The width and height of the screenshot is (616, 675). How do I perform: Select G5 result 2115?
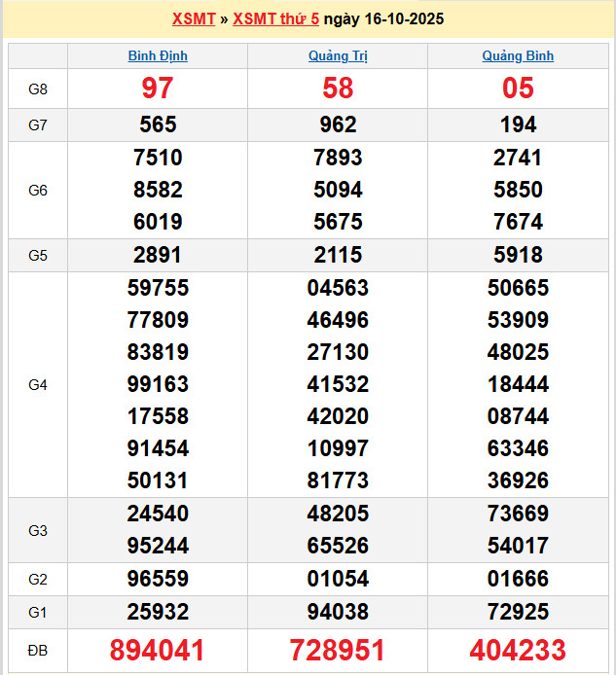338,255
